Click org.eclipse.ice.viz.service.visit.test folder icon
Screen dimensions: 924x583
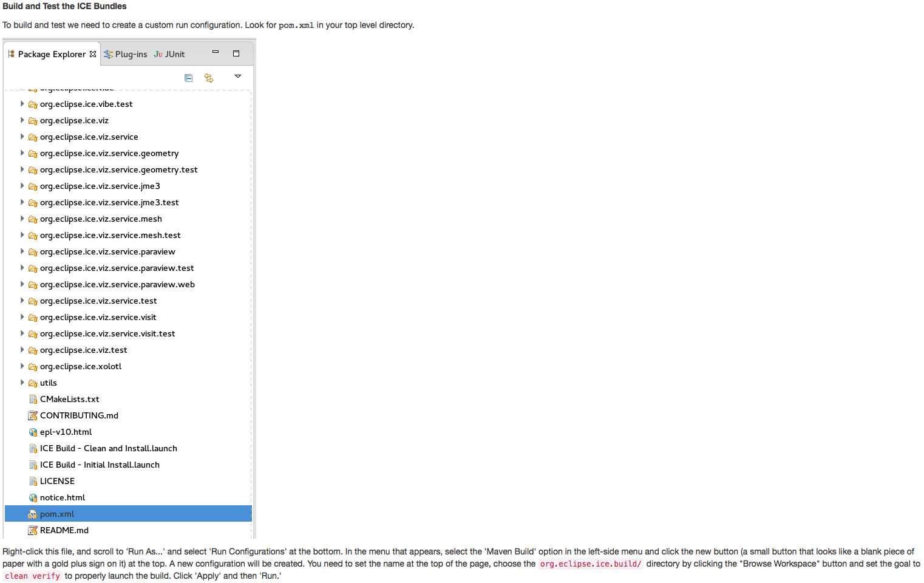pos(33,334)
